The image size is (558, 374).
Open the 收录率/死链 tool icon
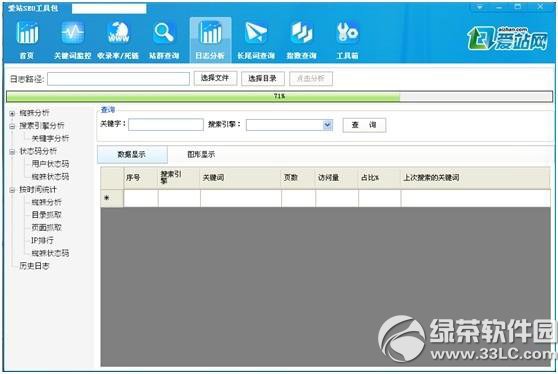coord(118,39)
